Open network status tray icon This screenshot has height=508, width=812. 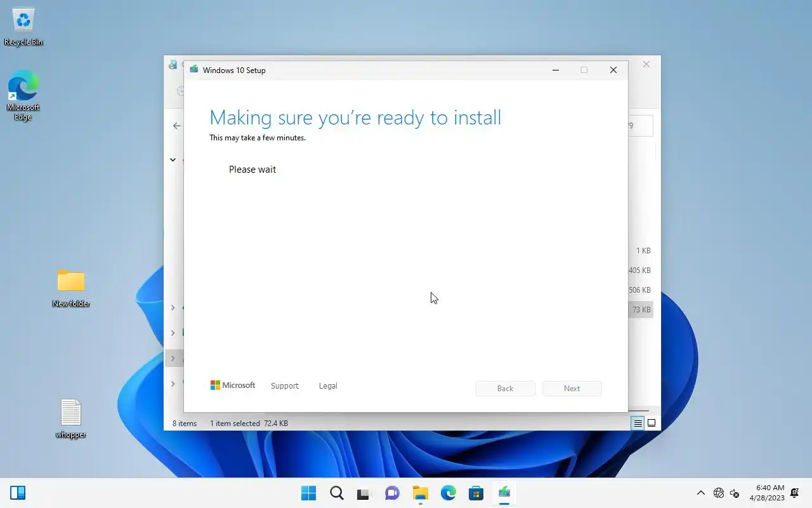pyautogui.click(x=719, y=493)
